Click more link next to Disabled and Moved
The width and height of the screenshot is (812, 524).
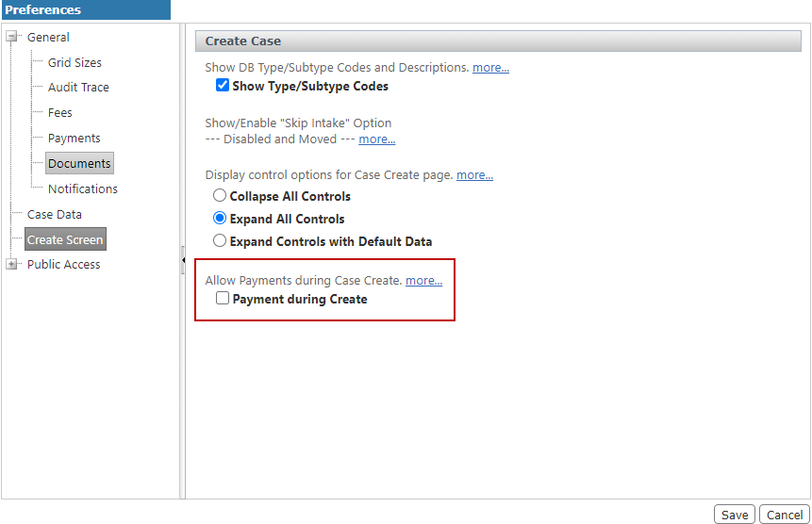coord(376,139)
